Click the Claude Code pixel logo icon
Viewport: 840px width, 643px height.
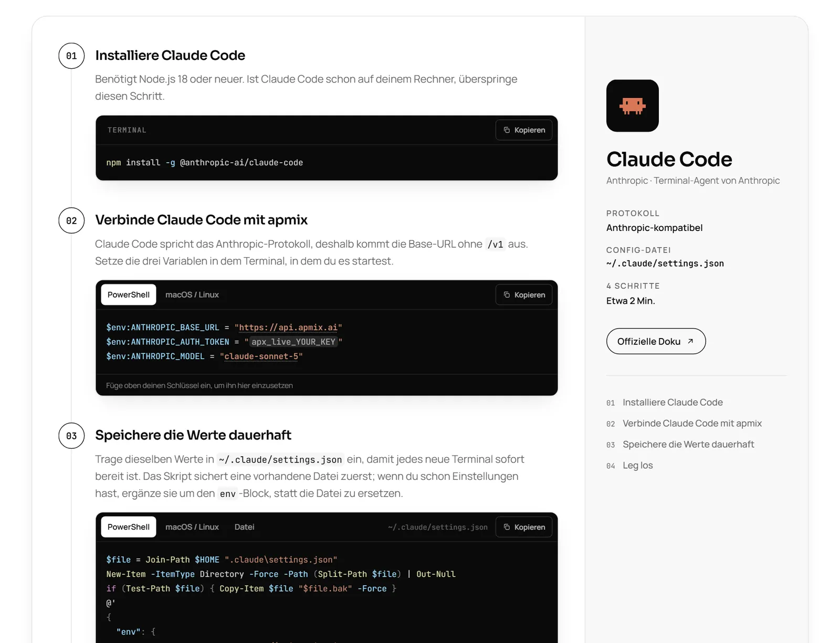[x=632, y=106]
